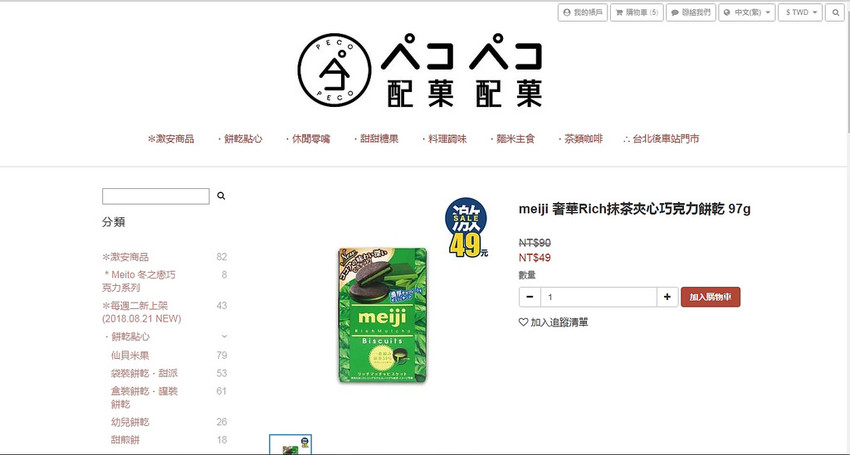The image size is (850, 455).
Task: Click the 加入購物車 add-to-cart button
Action: (x=710, y=297)
